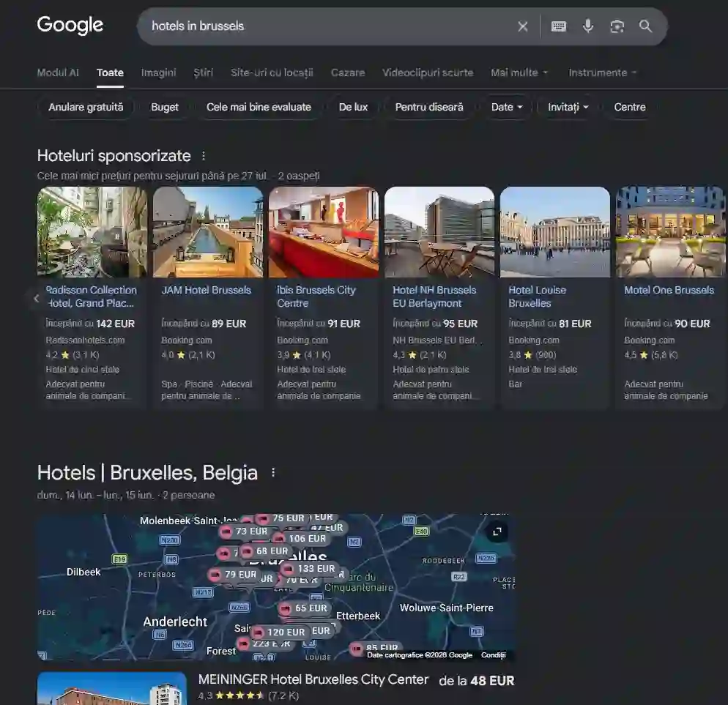Open the Invitați filter dropdown
728x705 pixels.
coord(568,107)
